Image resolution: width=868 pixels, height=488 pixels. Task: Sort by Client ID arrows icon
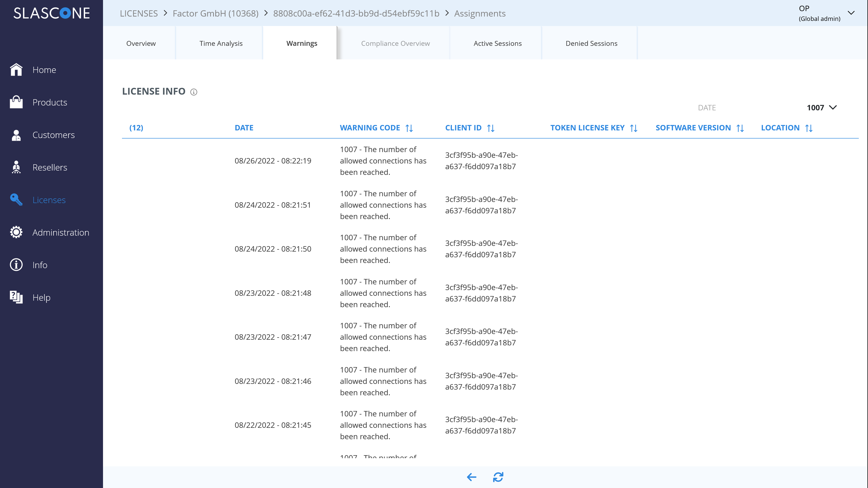pyautogui.click(x=491, y=128)
